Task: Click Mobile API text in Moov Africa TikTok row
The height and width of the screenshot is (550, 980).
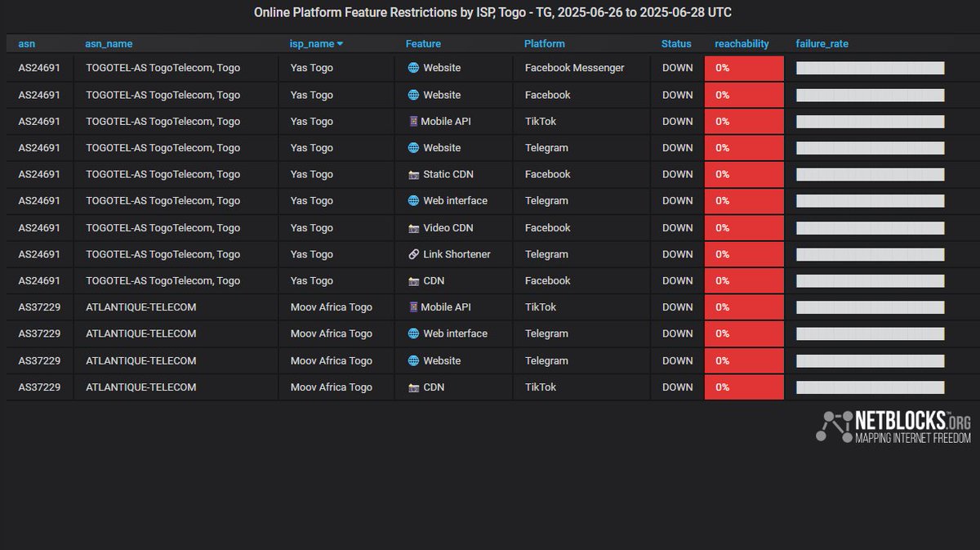Action: [x=448, y=307]
